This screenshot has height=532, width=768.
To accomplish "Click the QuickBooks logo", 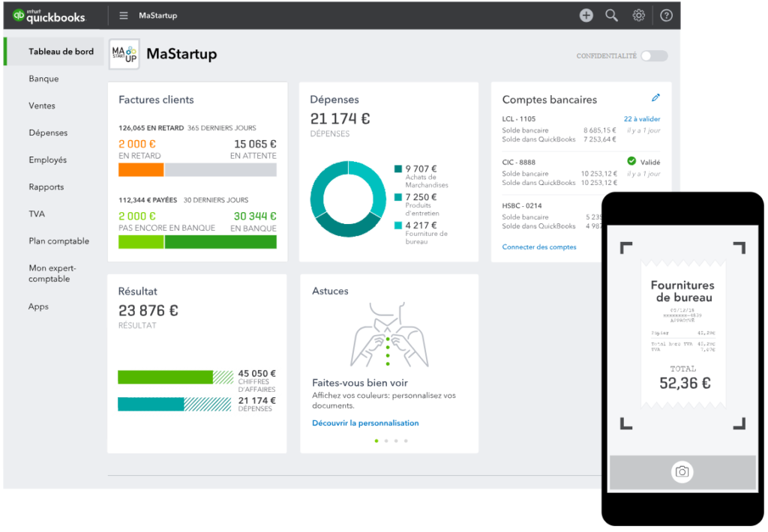I will (49, 16).
